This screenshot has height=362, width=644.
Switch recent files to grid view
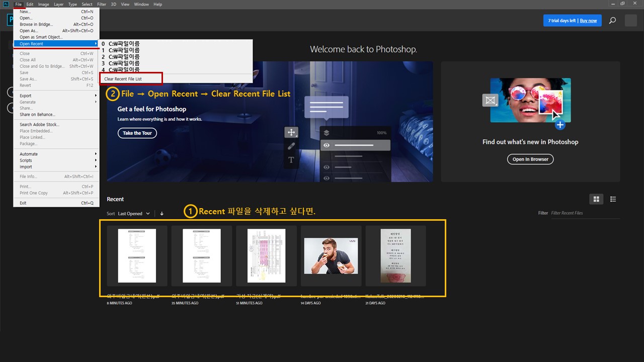pyautogui.click(x=596, y=199)
